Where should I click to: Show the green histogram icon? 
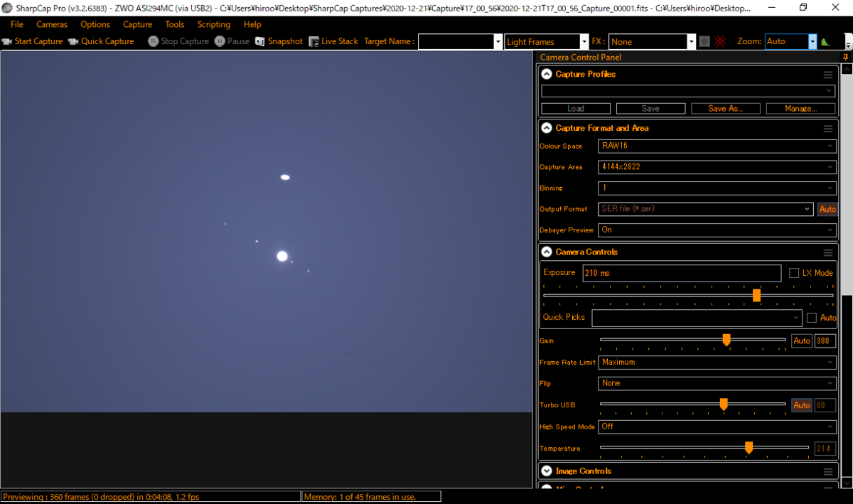pyautogui.click(x=825, y=41)
